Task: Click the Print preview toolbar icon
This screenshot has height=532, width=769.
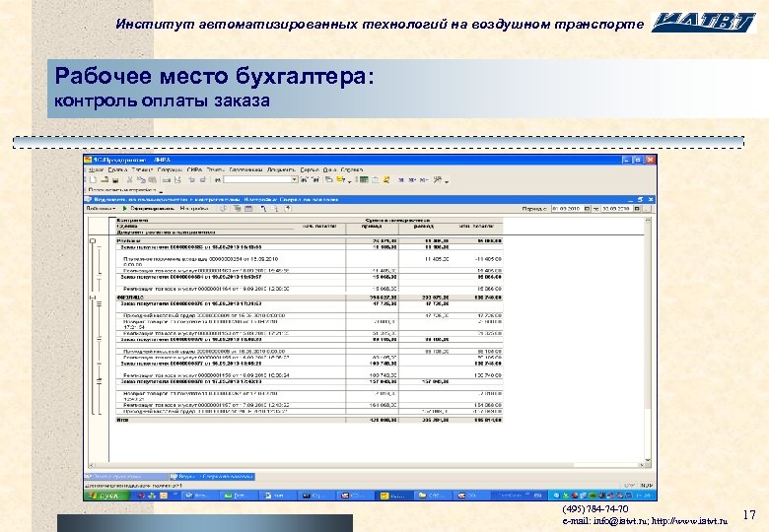Action: pyautogui.click(x=177, y=180)
